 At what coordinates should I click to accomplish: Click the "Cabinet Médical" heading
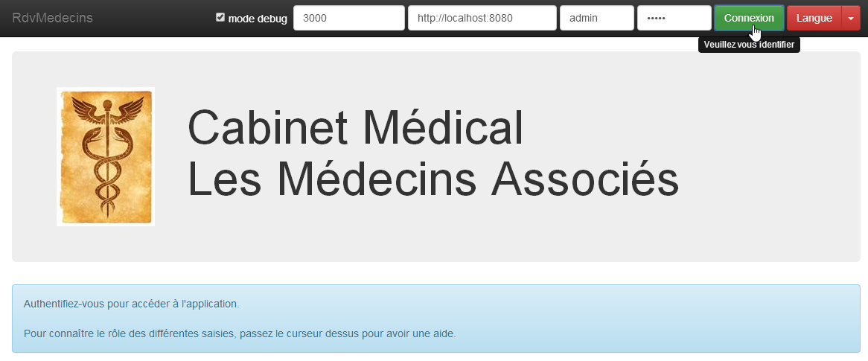[x=356, y=128]
